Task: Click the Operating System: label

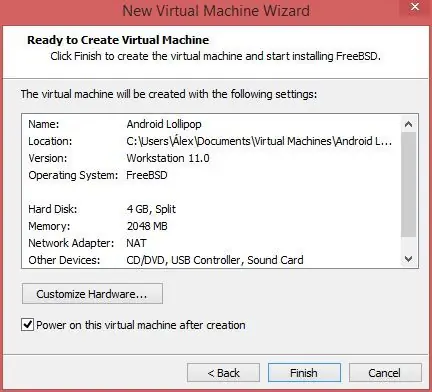Action: pos(73,175)
